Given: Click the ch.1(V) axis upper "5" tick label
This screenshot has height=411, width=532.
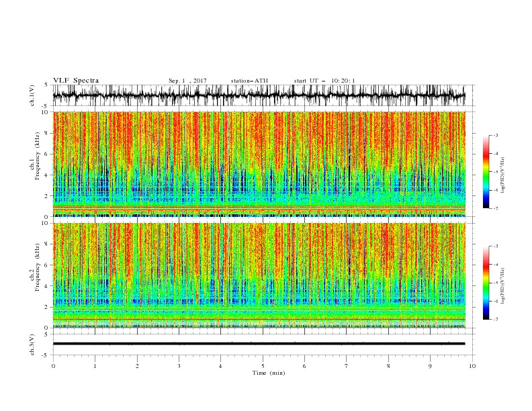Looking at the screenshot, I should coord(46,85).
